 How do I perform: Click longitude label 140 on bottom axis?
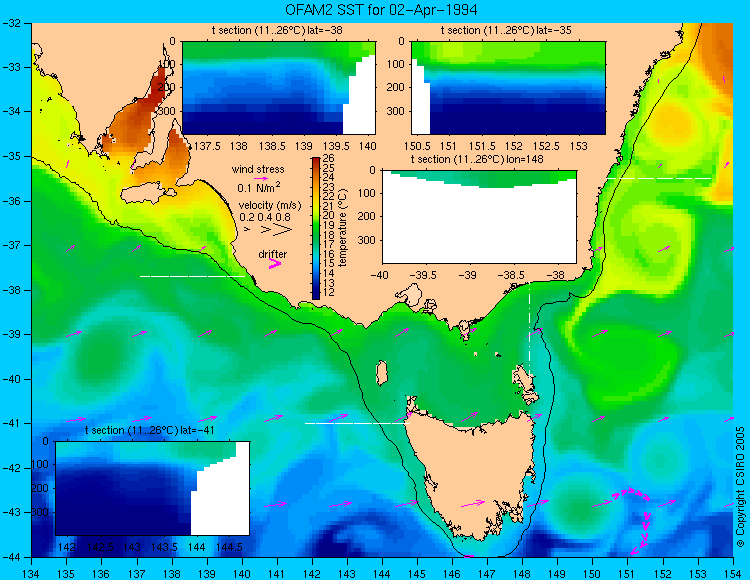click(x=242, y=573)
